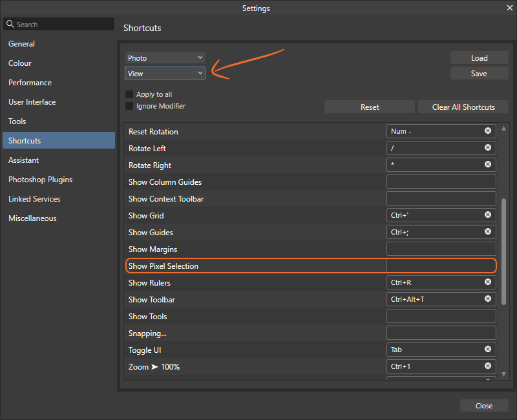Click the Reset button
The image size is (517, 420).
(x=369, y=106)
